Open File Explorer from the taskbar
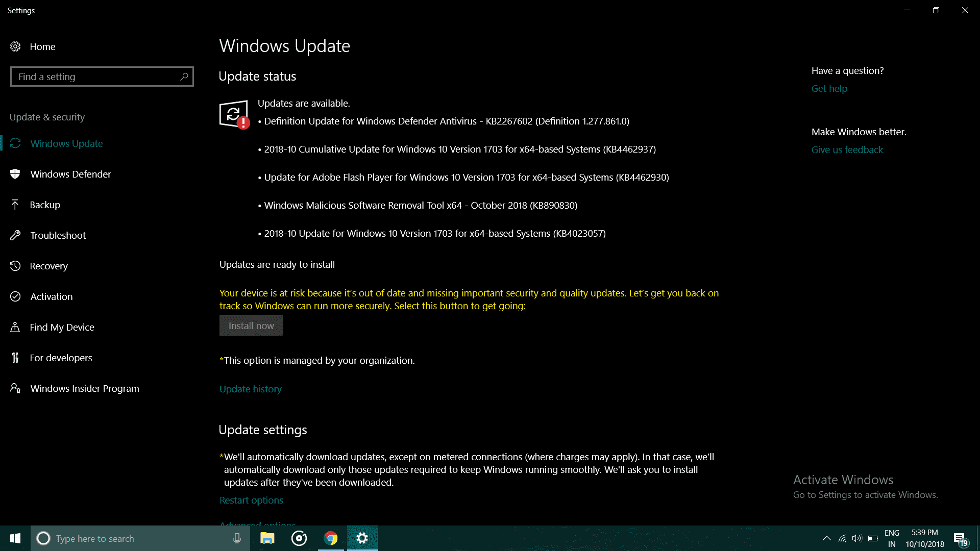The width and height of the screenshot is (980, 551). (267, 538)
